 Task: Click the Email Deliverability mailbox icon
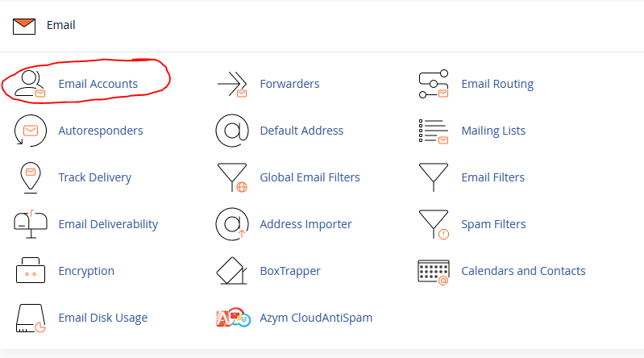pyautogui.click(x=31, y=224)
